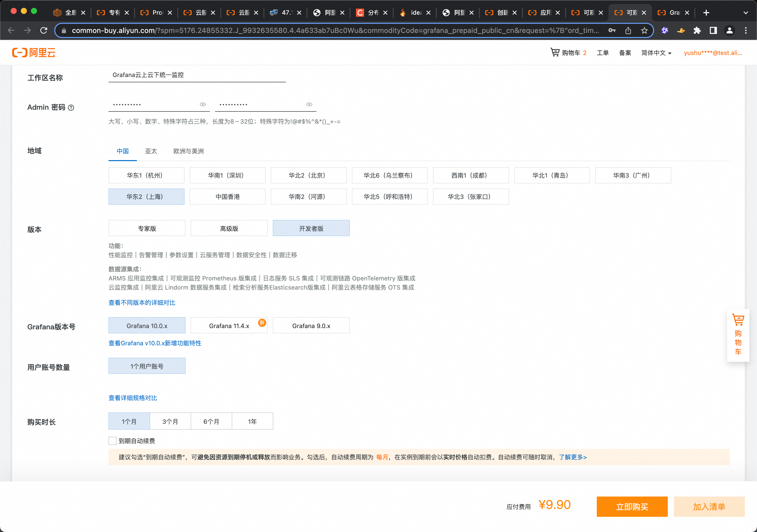Viewport: 757px width, 532px height.
Task: Close the idea browser tab
Action: (x=428, y=12)
